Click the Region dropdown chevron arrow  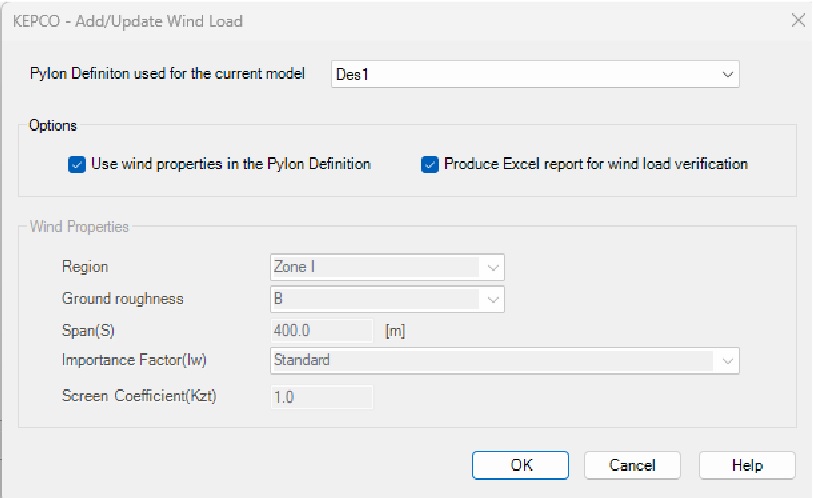click(x=492, y=268)
